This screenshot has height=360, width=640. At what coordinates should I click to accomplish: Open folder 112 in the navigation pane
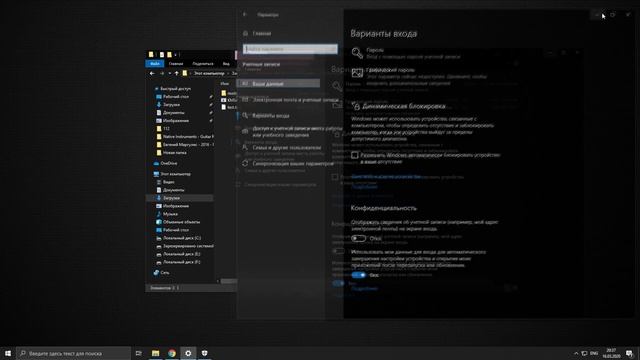(x=166, y=129)
